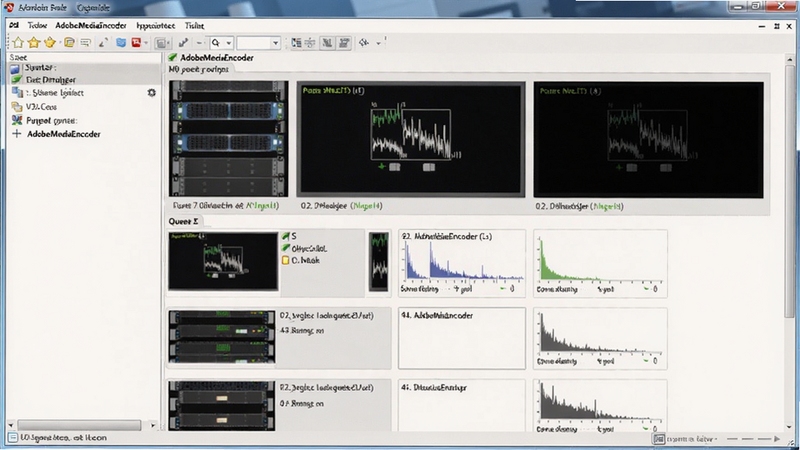Select the tab below AdobeMediaEncoder header
The height and width of the screenshot is (450, 800).
[x=198, y=69]
